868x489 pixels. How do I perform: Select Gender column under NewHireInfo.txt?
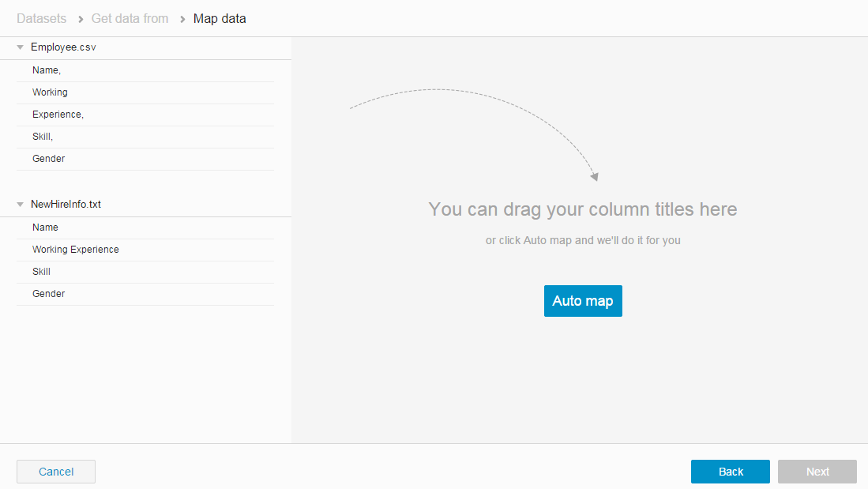49,294
